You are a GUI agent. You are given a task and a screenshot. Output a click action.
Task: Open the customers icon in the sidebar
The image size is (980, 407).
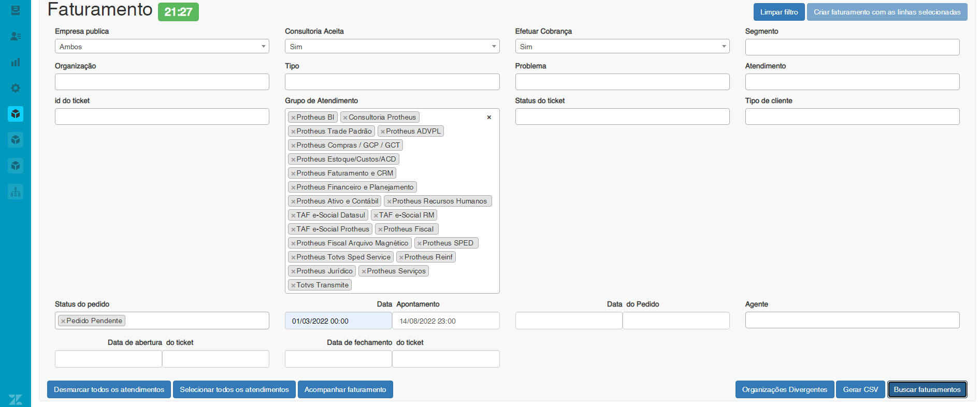click(16, 36)
